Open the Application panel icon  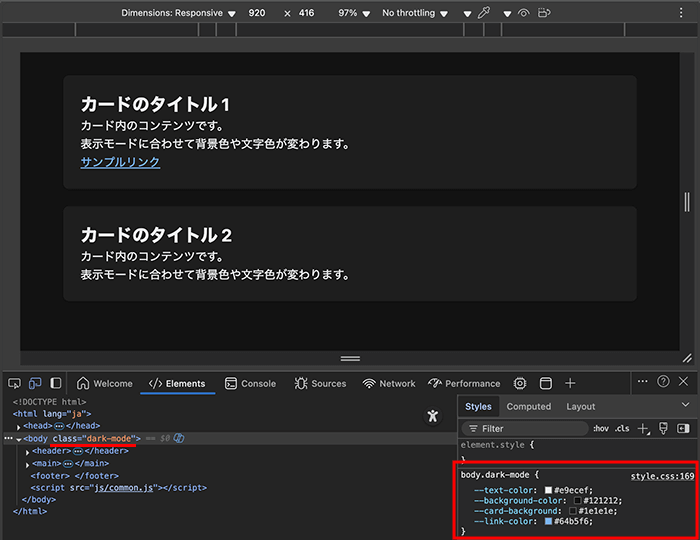pyautogui.click(x=546, y=383)
